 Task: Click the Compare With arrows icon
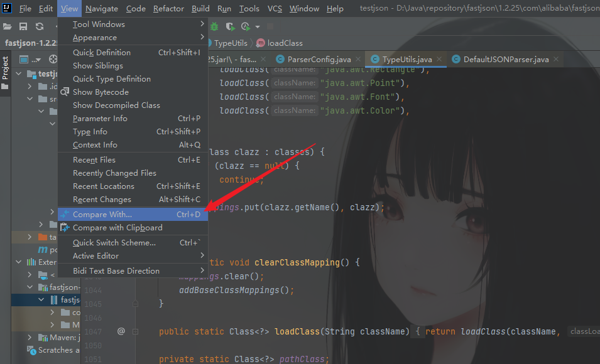(65, 214)
